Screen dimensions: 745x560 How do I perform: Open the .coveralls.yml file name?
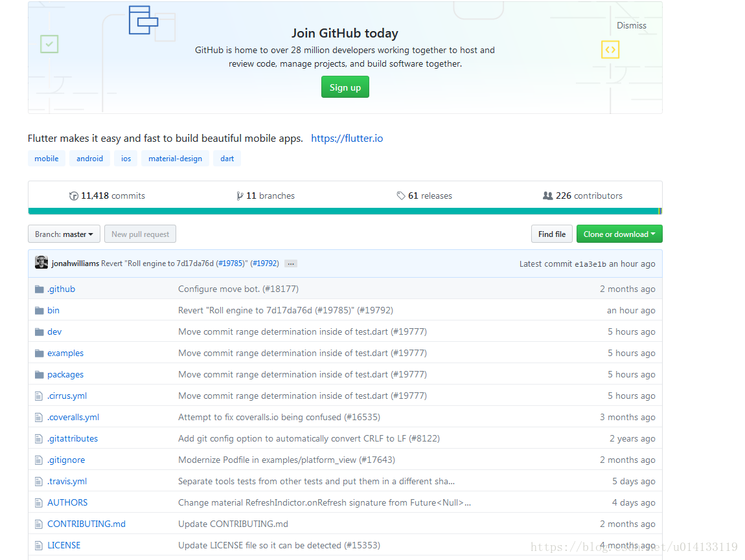pos(73,418)
